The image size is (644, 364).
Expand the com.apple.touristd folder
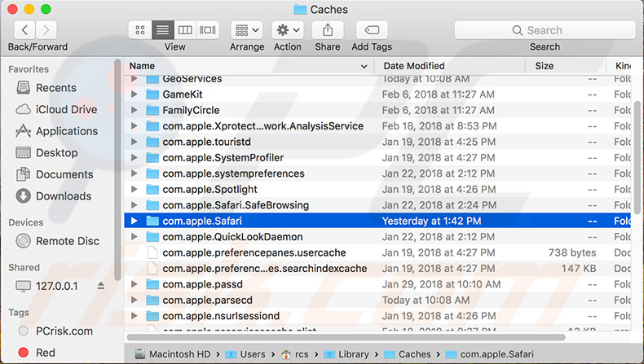point(134,142)
